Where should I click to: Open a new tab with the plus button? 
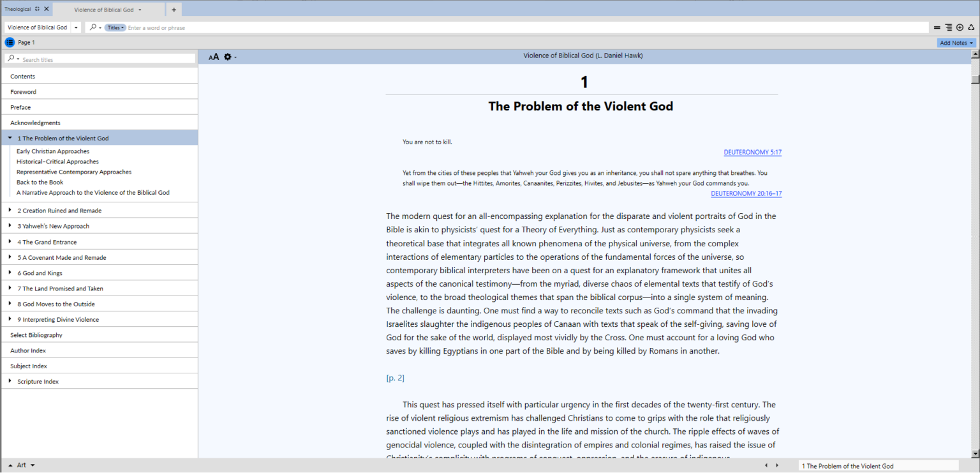point(174,9)
